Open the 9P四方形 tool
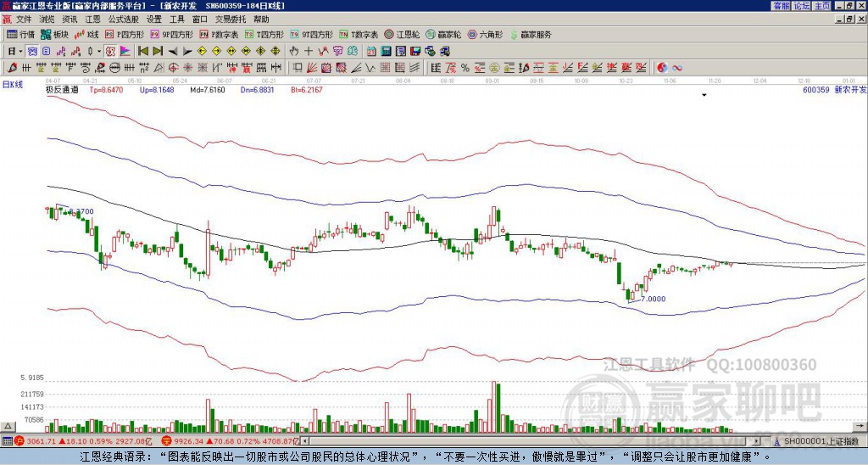This screenshot has height=465, width=868. tap(171, 34)
